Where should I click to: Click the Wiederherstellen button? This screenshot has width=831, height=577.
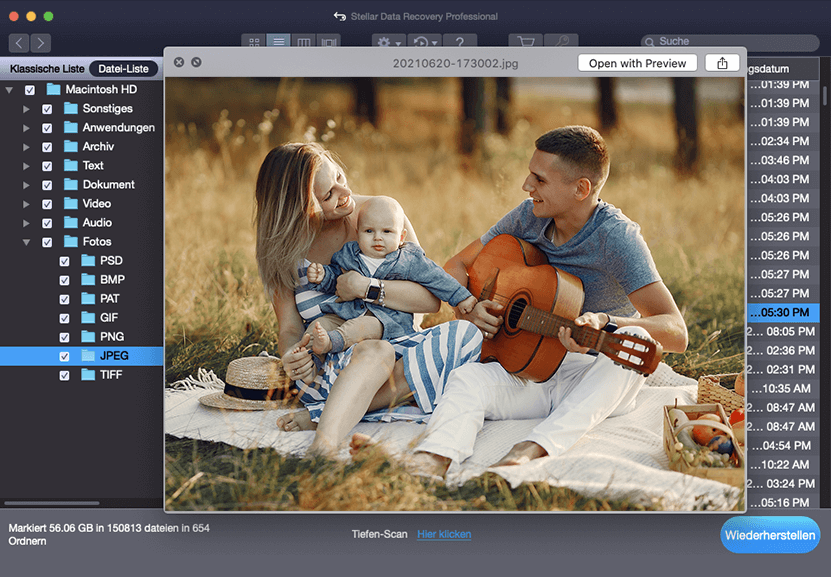[770, 535]
